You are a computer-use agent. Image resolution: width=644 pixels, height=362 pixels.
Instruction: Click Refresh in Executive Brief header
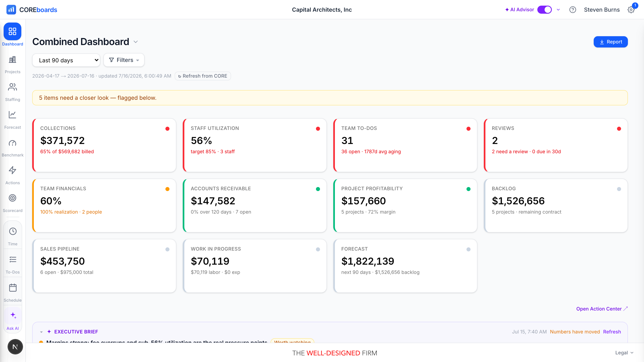pos(612,332)
